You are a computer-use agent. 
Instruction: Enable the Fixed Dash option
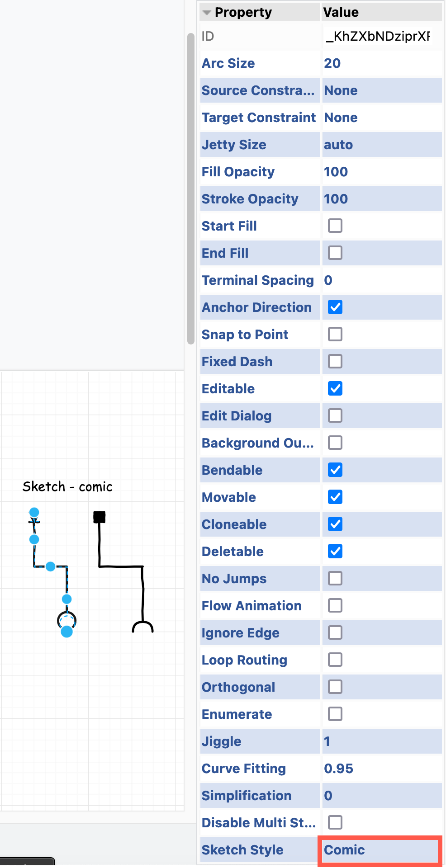335,361
